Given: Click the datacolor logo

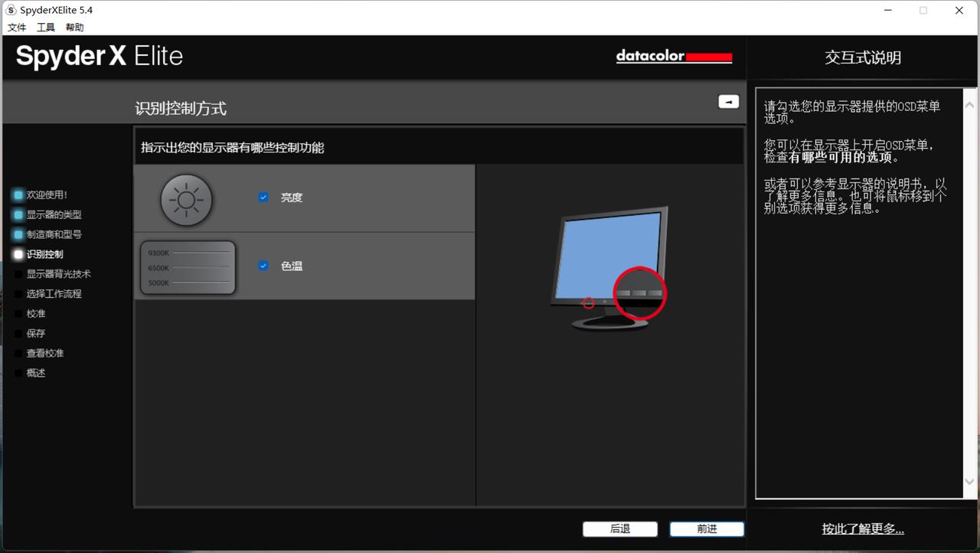Looking at the screenshot, I should point(674,57).
